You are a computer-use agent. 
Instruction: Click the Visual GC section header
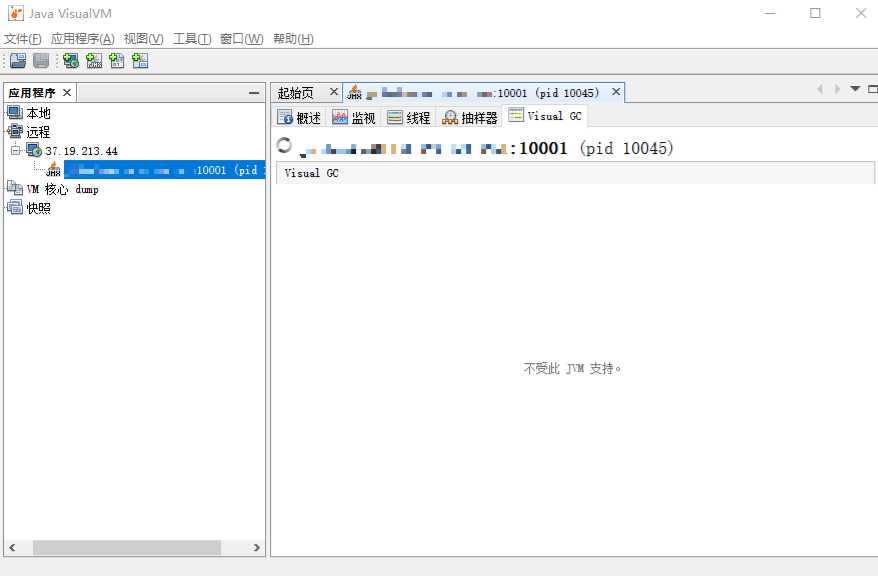[575, 174]
